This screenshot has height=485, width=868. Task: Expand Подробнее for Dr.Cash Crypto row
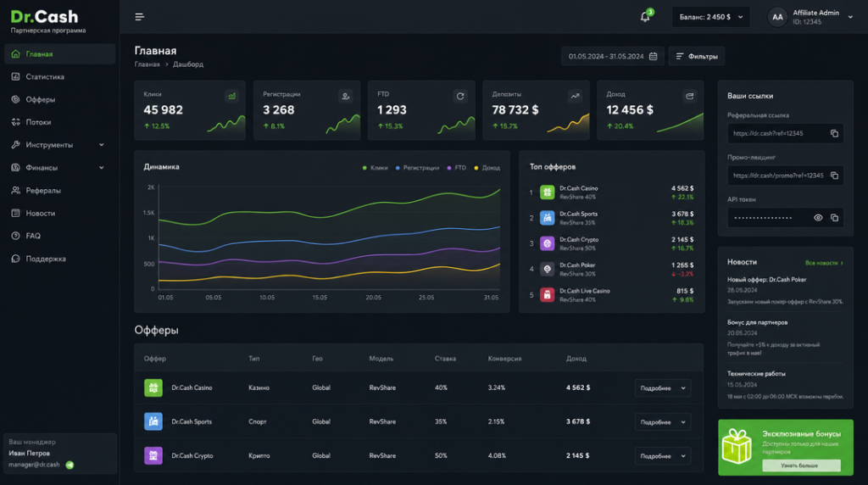pos(663,456)
